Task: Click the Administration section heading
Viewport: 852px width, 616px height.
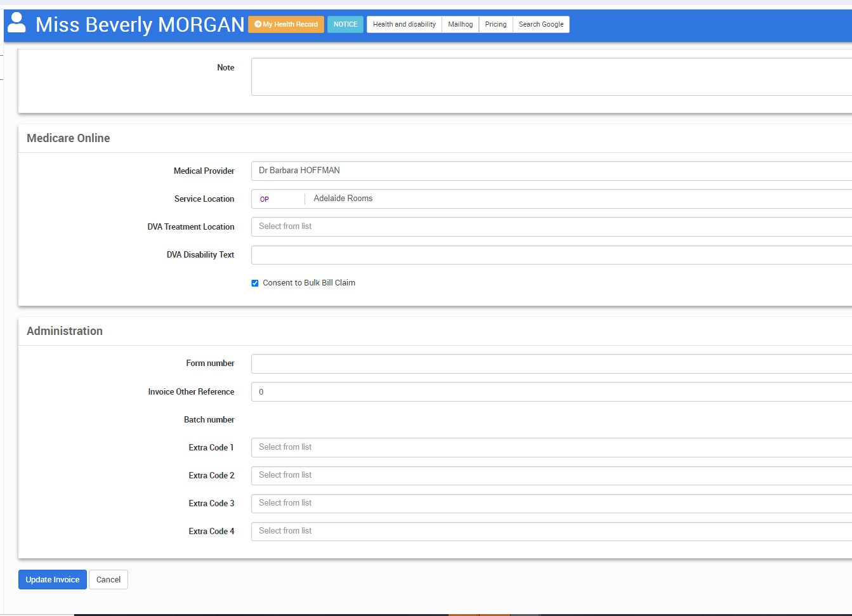Action: click(x=65, y=331)
